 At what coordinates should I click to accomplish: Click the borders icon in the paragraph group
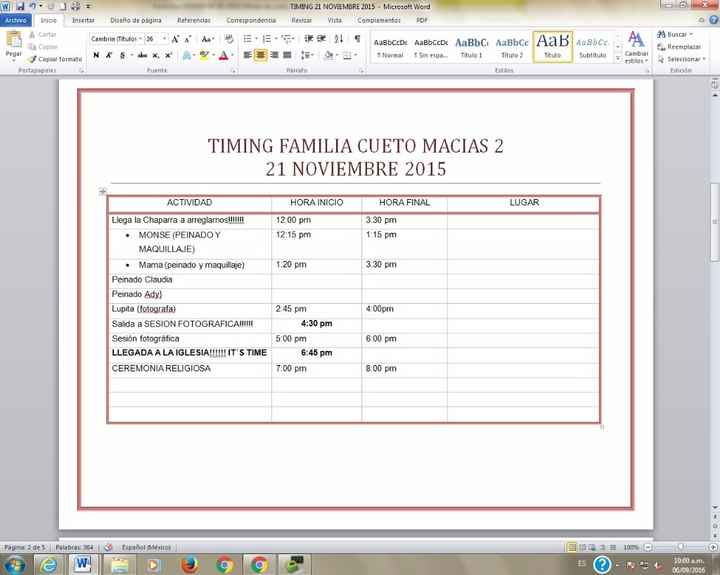coord(347,55)
